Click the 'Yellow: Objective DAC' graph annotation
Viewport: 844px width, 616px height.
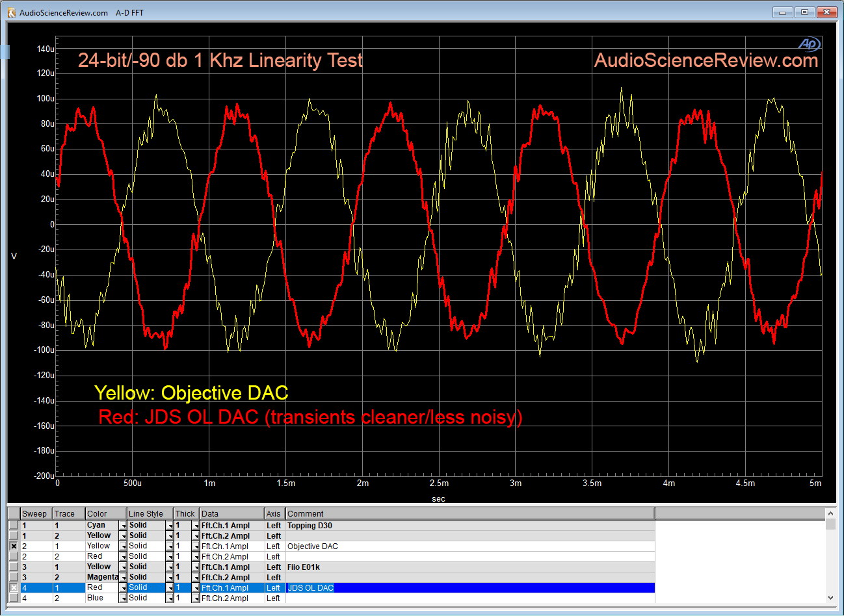191,392
